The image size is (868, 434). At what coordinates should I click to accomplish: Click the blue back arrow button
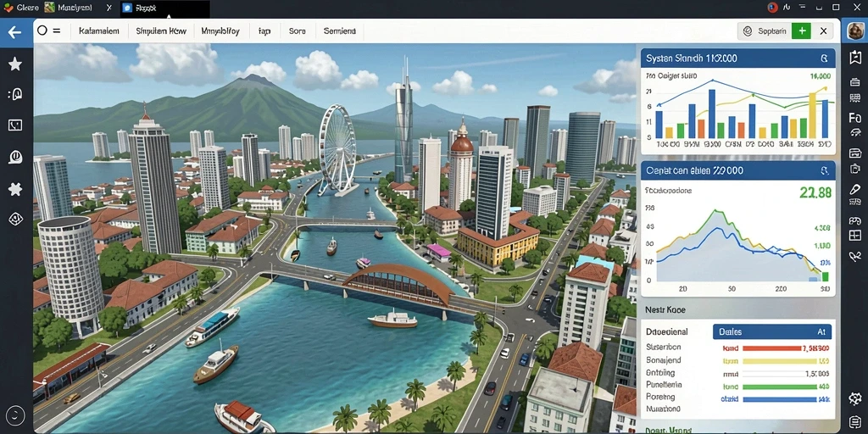(14, 32)
